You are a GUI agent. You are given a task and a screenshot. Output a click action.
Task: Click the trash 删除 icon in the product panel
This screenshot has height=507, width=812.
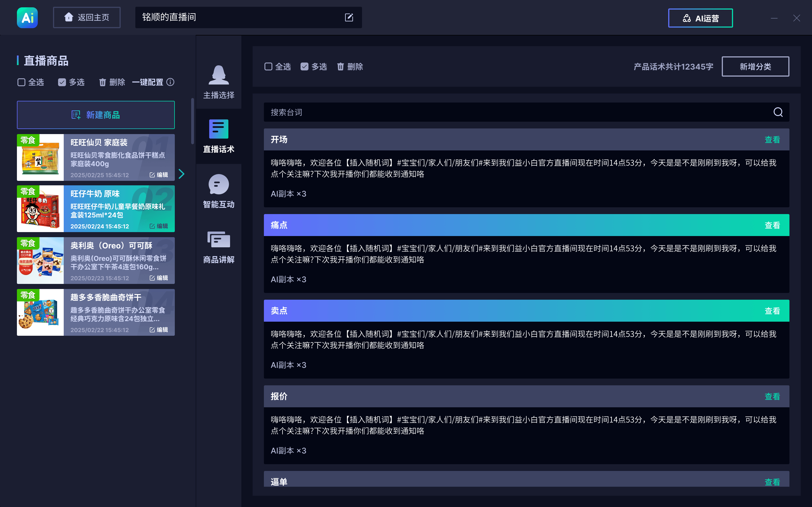[102, 83]
